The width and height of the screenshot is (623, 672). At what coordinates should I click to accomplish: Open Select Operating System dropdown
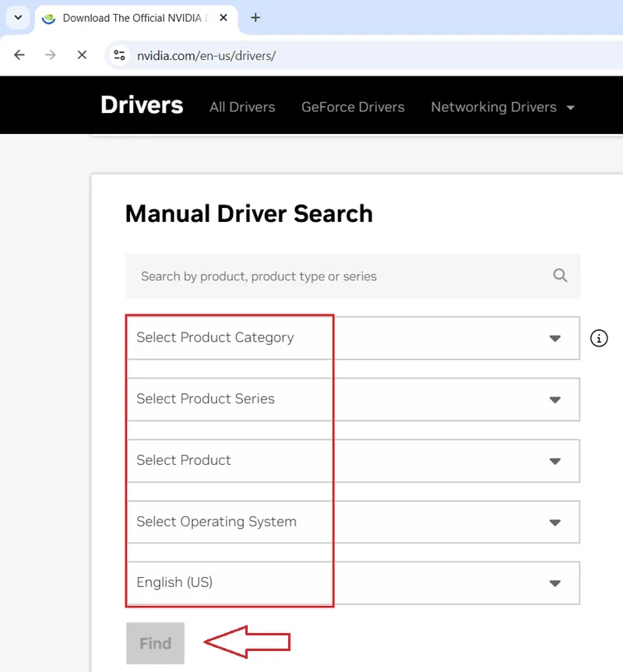point(353,522)
